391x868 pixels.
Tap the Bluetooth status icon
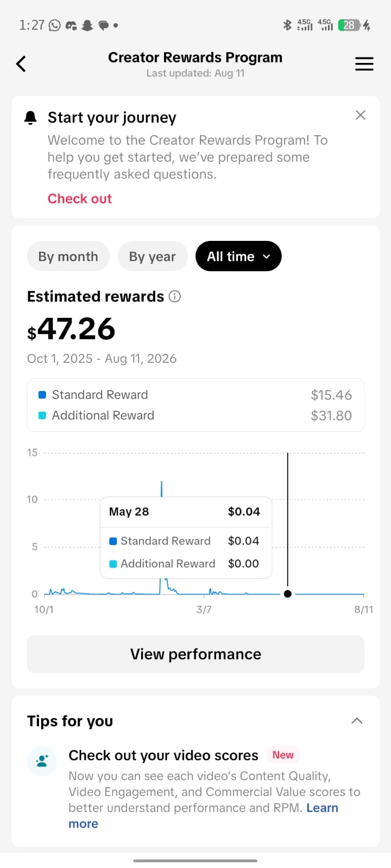click(x=287, y=25)
